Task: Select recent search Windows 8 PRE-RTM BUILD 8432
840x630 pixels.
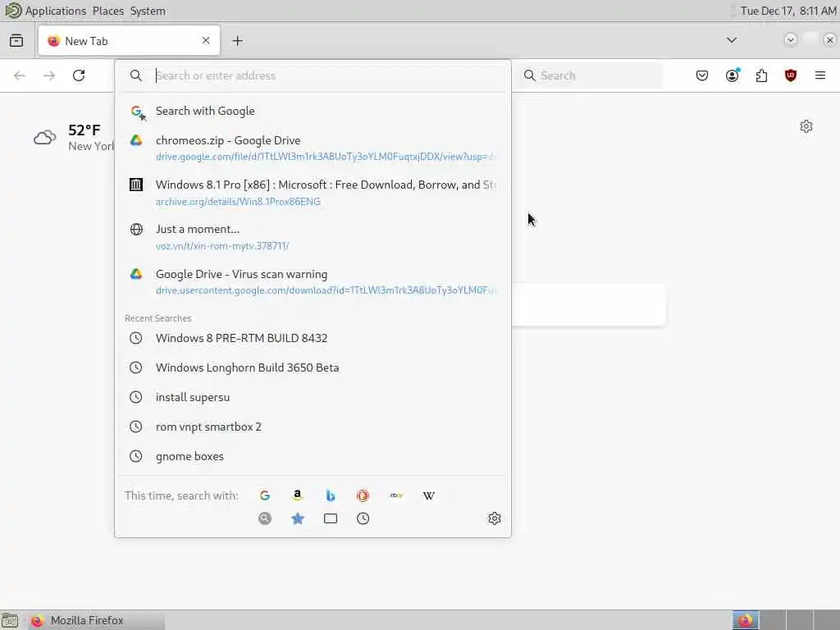Action: click(x=313, y=338)
